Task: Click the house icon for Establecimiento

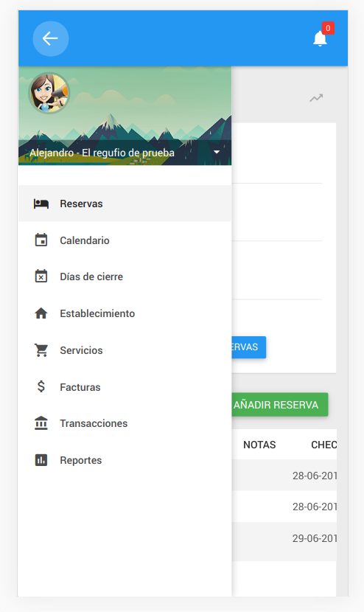Action: pos(41,313)
